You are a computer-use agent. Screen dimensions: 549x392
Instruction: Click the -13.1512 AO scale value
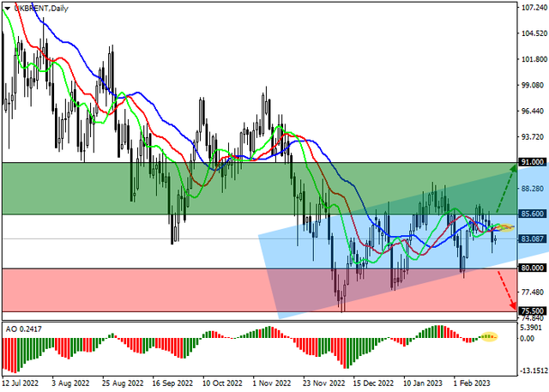pos(533,371)
